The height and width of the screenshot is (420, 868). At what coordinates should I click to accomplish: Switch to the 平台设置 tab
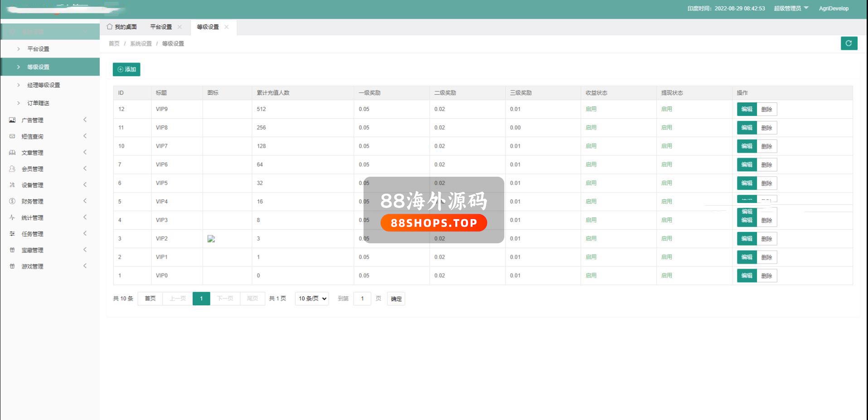coord(161,27)
